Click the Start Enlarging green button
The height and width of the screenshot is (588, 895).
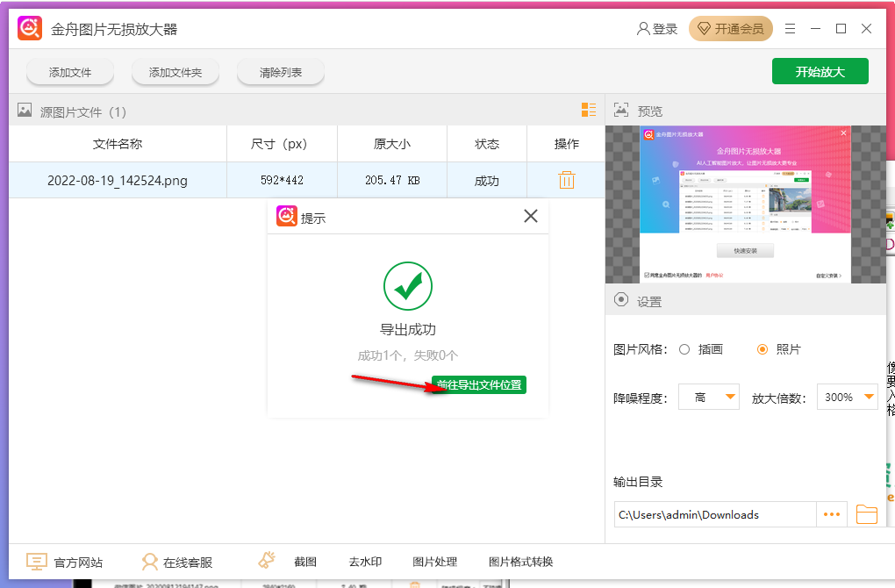[x=820, y=72]
